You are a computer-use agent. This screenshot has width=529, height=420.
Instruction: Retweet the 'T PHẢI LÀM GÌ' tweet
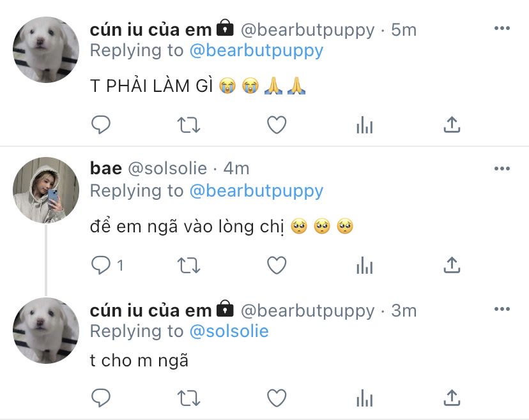click(189, 124)
